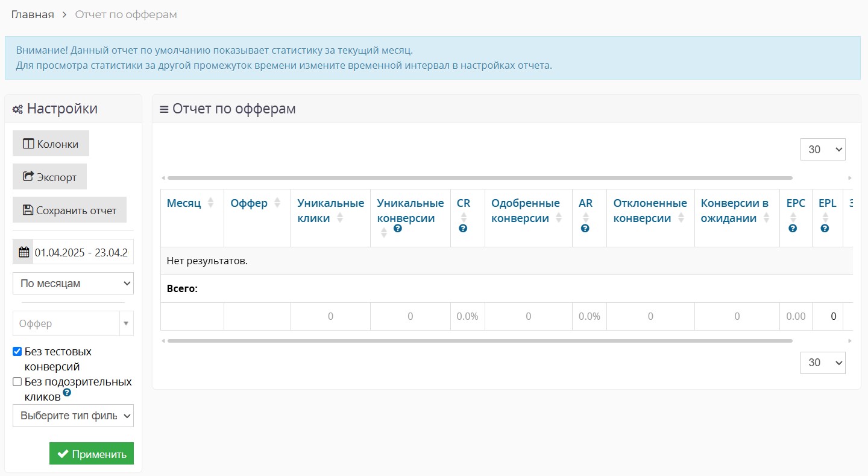Screen dimensions: 868x476
Task: Click the top horizontal scrollbar of table
Action: tap(480, 178)
